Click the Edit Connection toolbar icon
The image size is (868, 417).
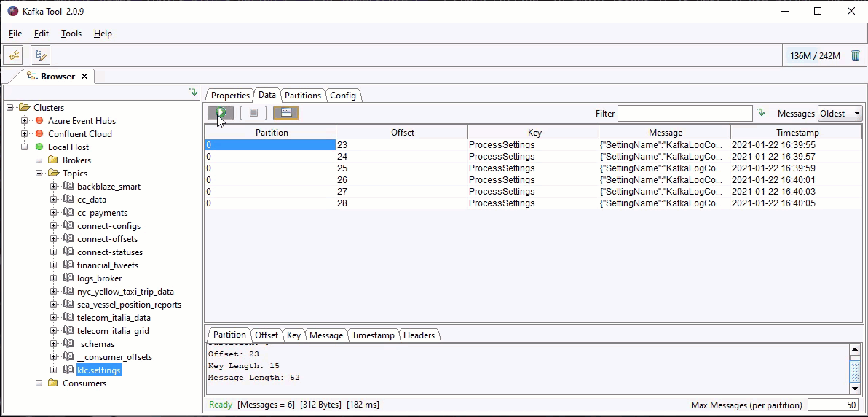click(40, 55)
